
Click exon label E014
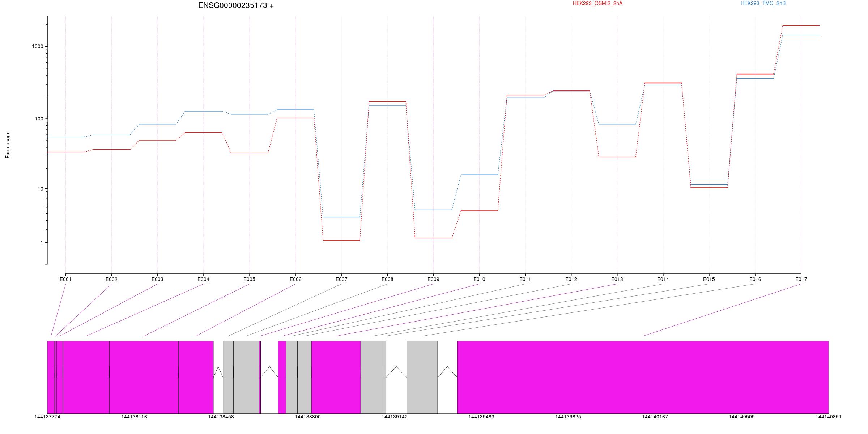[x=663, y=279]
